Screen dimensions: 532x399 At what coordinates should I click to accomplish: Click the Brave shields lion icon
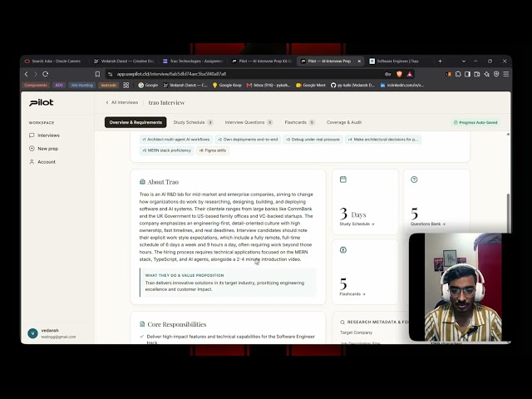[399, 74]
